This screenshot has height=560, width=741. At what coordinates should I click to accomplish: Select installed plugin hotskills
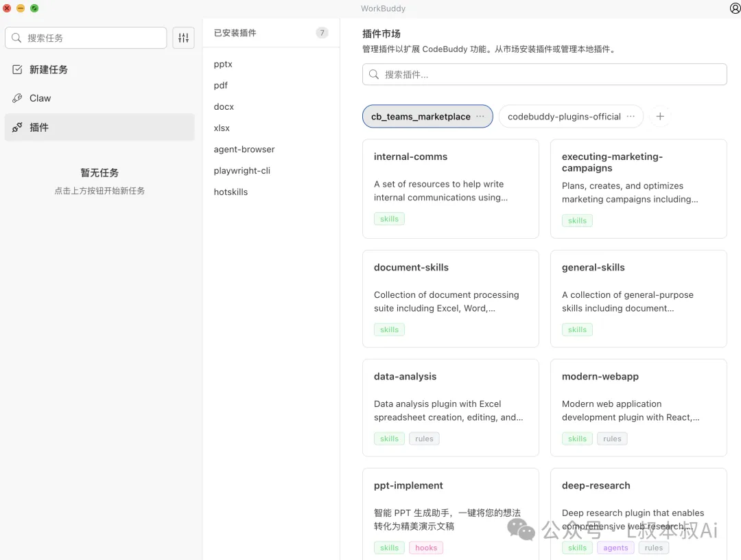point(231,192)
